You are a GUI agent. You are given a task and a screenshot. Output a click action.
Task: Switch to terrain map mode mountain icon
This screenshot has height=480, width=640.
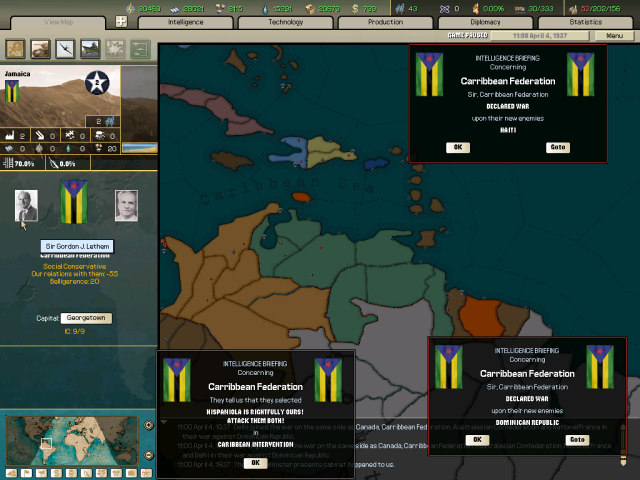(11, 473)
